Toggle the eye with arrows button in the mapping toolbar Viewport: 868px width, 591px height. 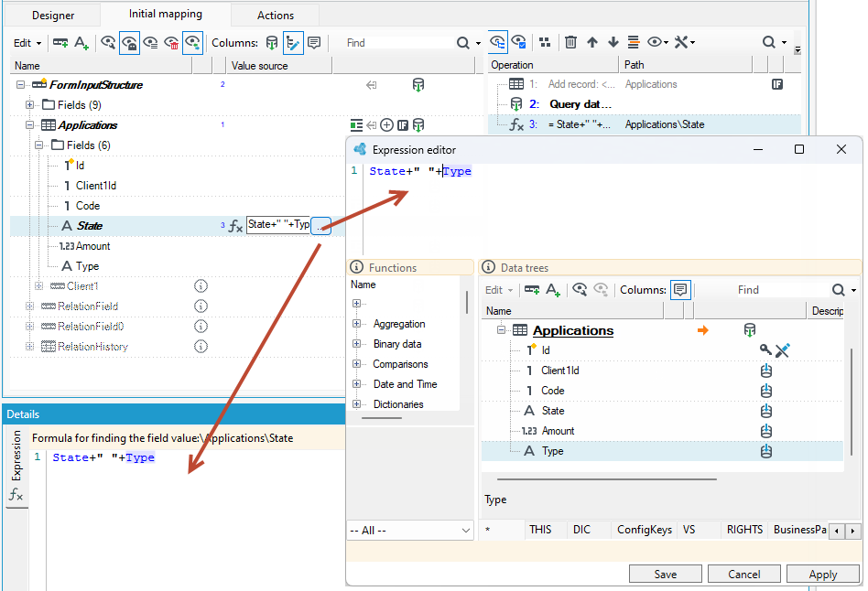click(192, 43)
